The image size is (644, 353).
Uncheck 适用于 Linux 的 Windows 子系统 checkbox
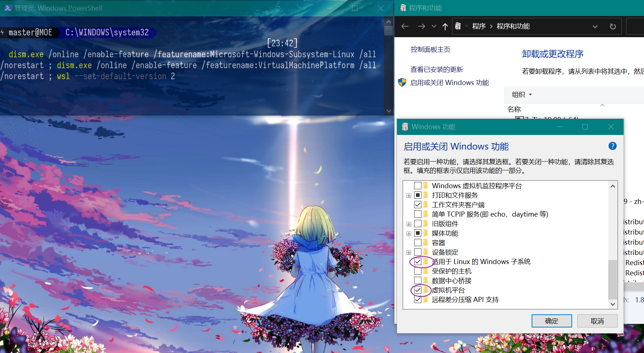click(418, 261)
